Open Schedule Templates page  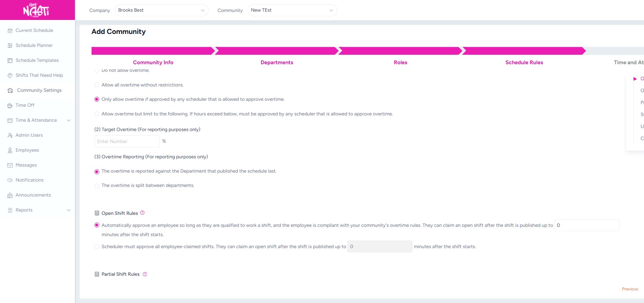(x=37, y=61)
